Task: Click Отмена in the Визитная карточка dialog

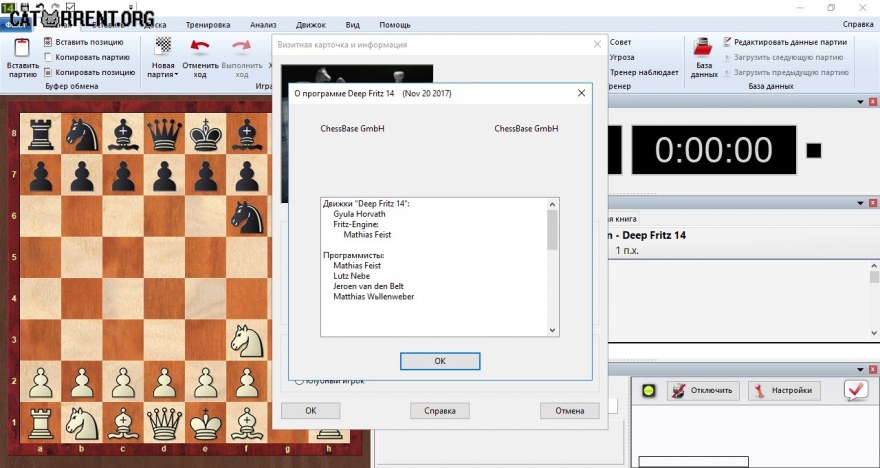Action: (570, 411)
